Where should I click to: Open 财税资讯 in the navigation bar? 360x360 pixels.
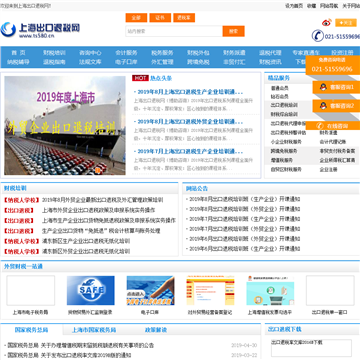(270, 62)
